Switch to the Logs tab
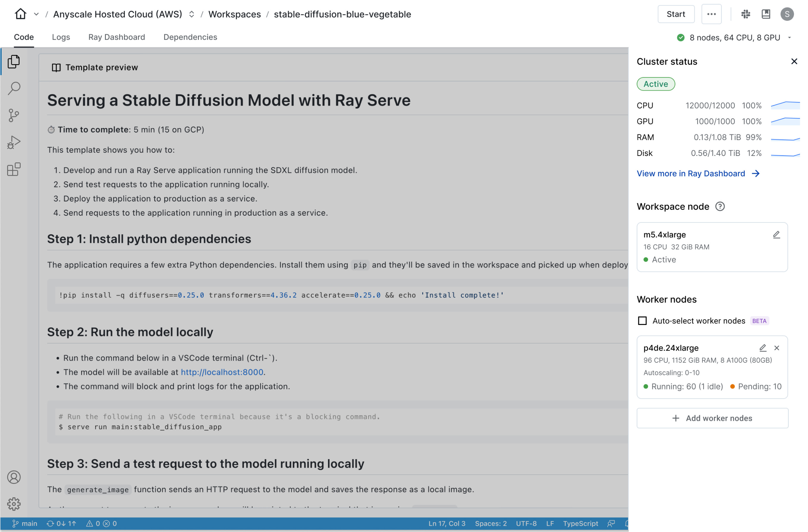The image size is (808, 532). [61, 37]
